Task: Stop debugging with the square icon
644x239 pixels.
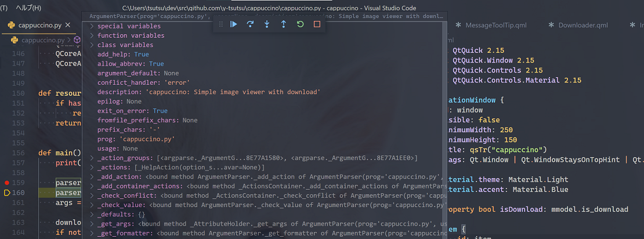Action: pyautogui.click(x=317, y=24)
